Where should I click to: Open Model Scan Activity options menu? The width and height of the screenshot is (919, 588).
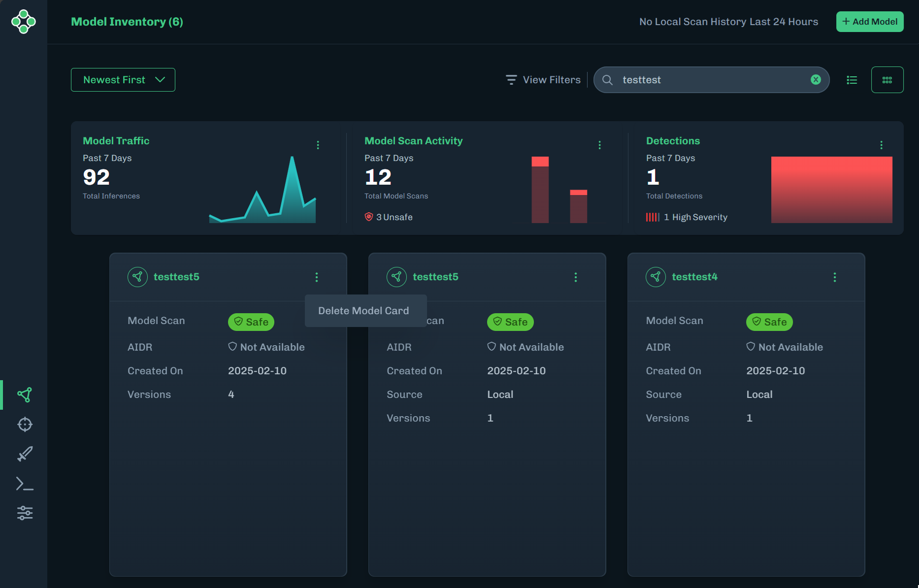(x=599, y=145)
